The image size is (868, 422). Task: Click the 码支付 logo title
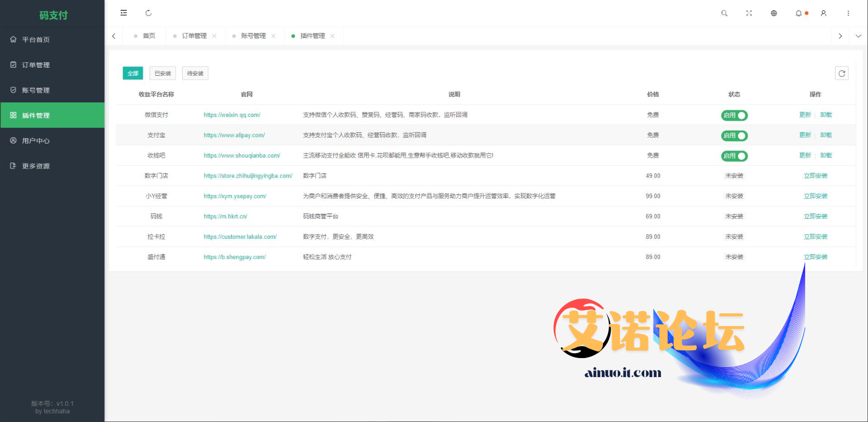coord(53,15)
